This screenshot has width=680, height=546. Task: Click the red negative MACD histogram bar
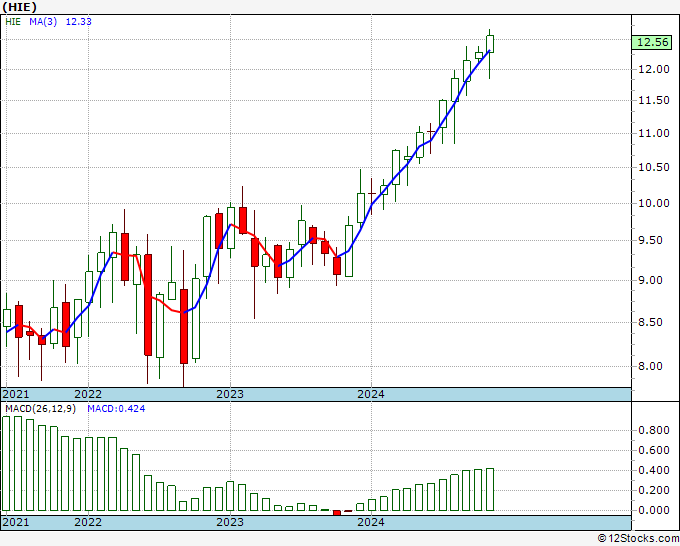pos(337,513)
